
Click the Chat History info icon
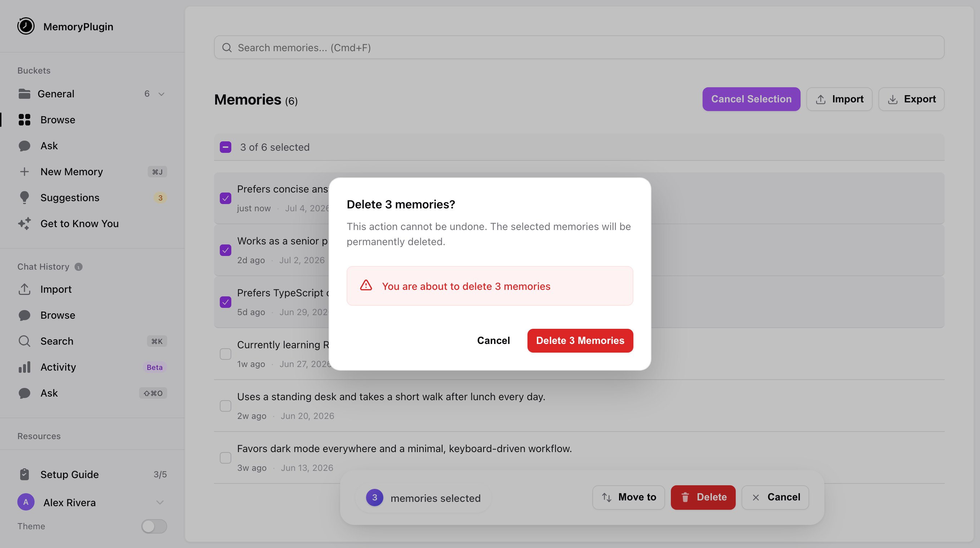[x=79, y=267]
